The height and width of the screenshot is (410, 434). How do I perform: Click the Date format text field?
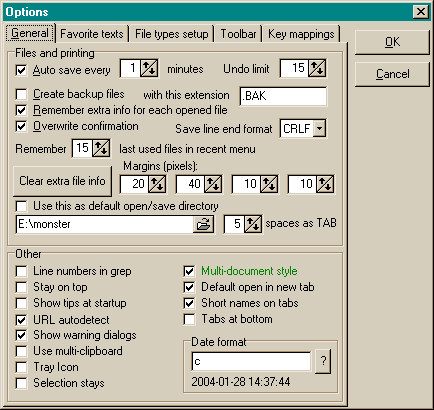251,361
